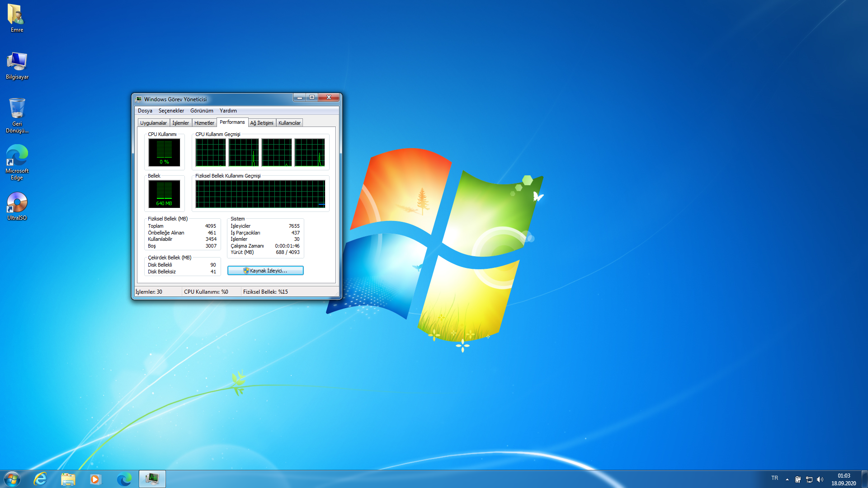Open the clock showing 01:03
Image resolution: width=868 pixels, height=488 pixels.
(x=844, y=479)
